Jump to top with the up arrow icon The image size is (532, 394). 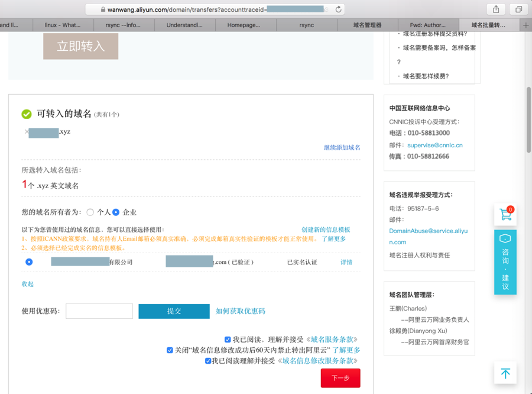505,373
